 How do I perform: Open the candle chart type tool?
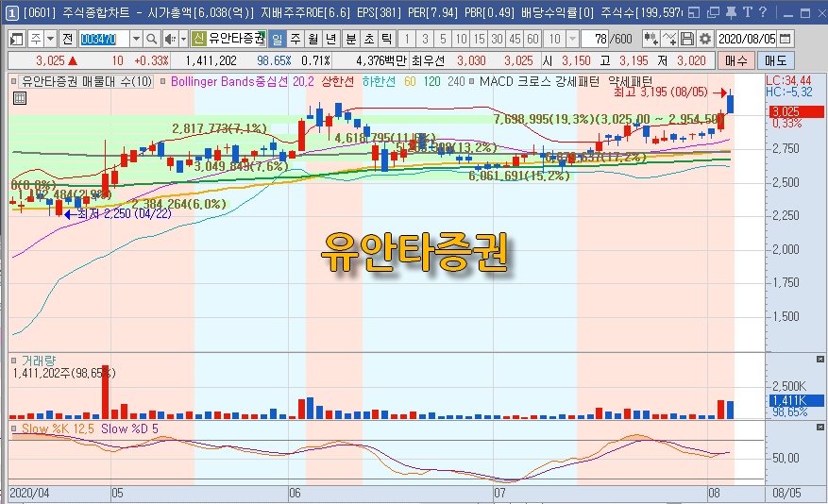(x=651, y=39)
